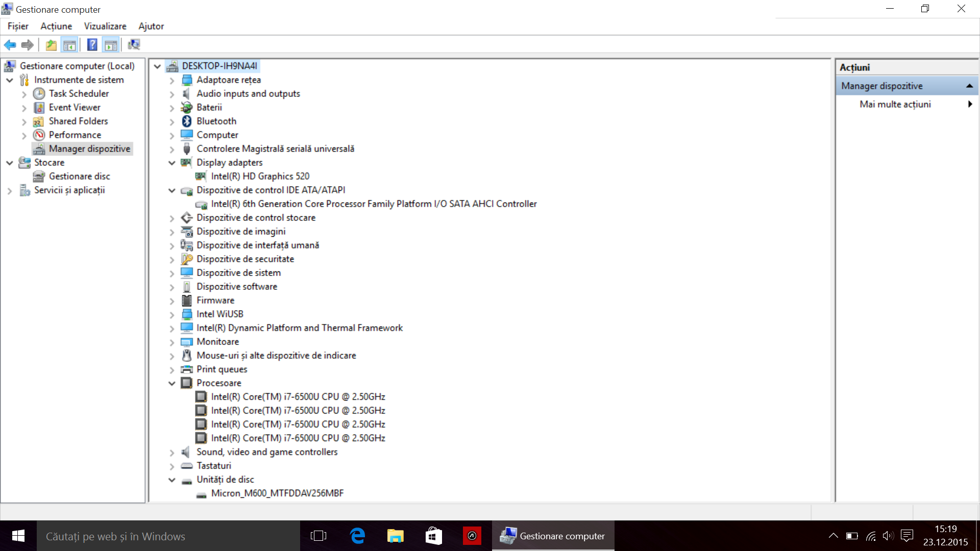Click the blue Help toolbar icon

pyautogui.click(x=92, y=45)
